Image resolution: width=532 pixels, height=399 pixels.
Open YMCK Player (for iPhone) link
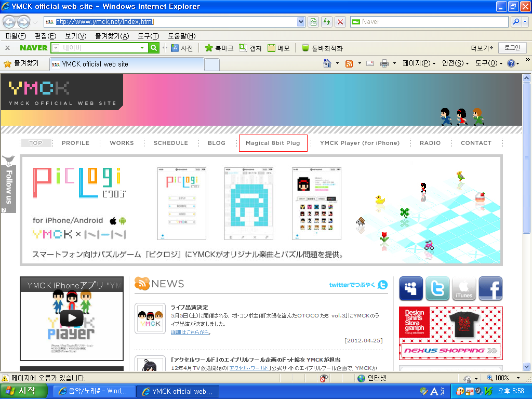(360, 143)
